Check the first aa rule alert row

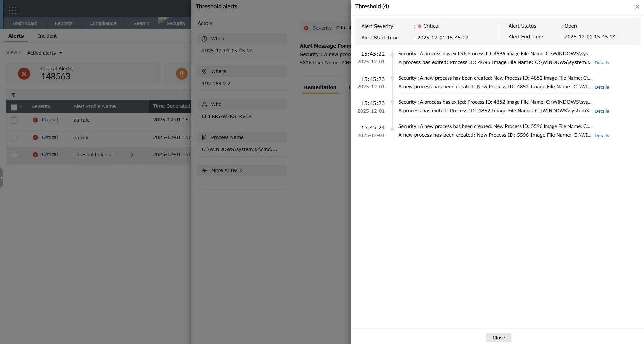[14, 120]
